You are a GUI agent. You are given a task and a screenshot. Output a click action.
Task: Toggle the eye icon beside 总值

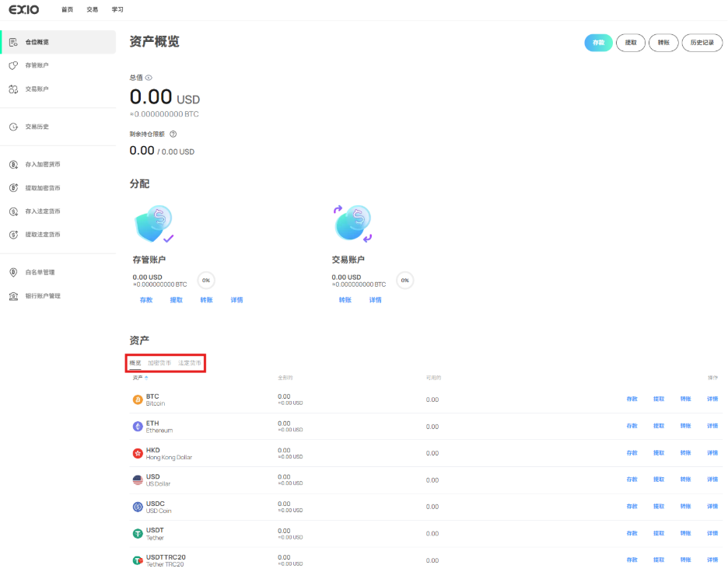point(149,78)
